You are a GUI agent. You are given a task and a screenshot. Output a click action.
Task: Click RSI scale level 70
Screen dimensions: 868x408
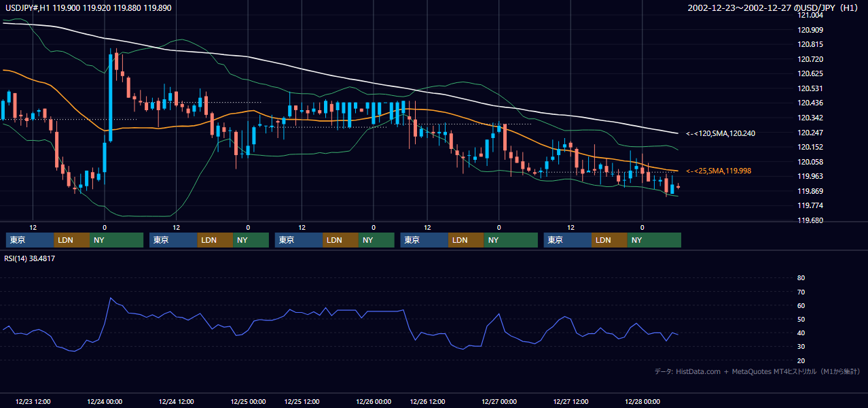click(x=801, y=292)
